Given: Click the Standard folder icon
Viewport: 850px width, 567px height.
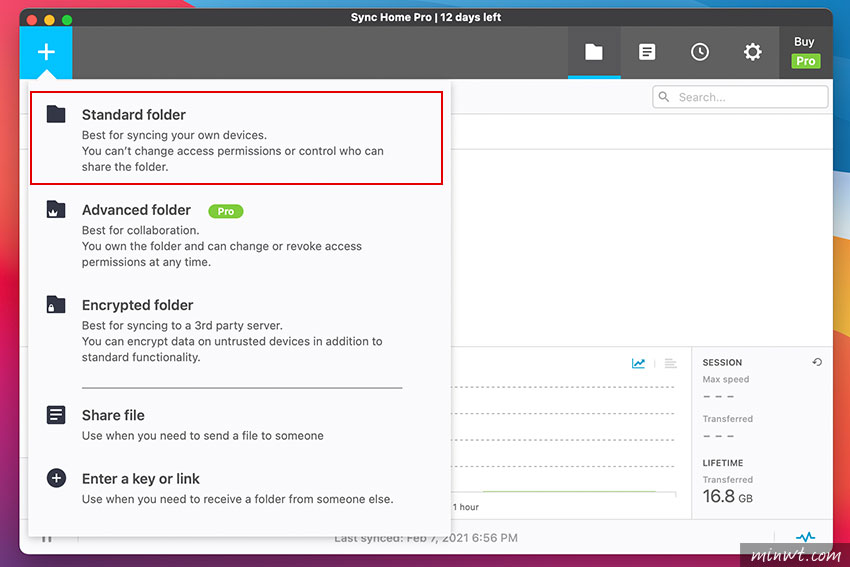Looking at the screenshot, I should 56,114.
